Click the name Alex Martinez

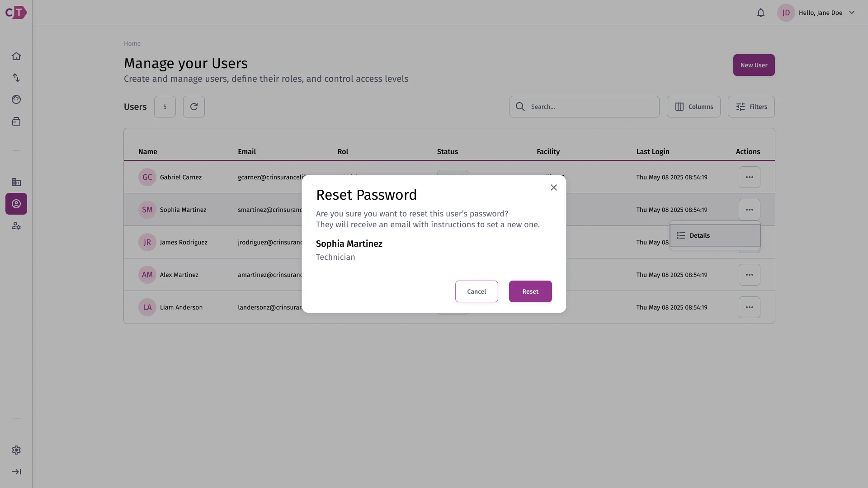(x=179, y=275)
